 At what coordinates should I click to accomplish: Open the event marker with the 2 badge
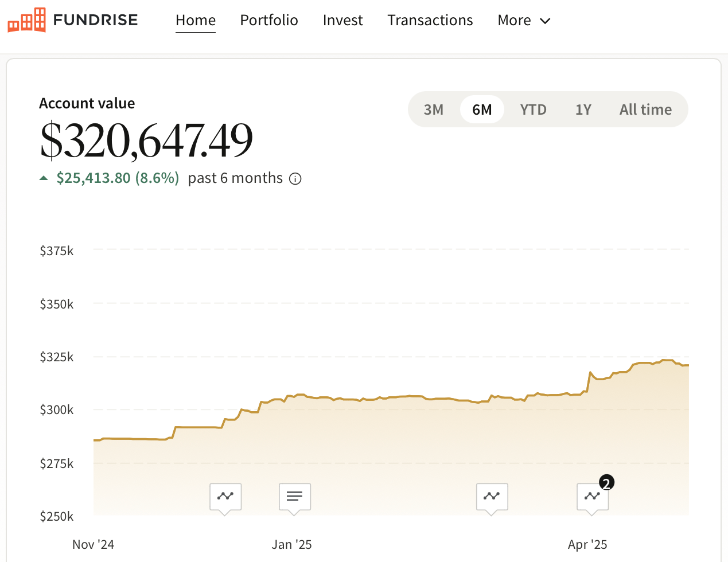pos(592,498)
